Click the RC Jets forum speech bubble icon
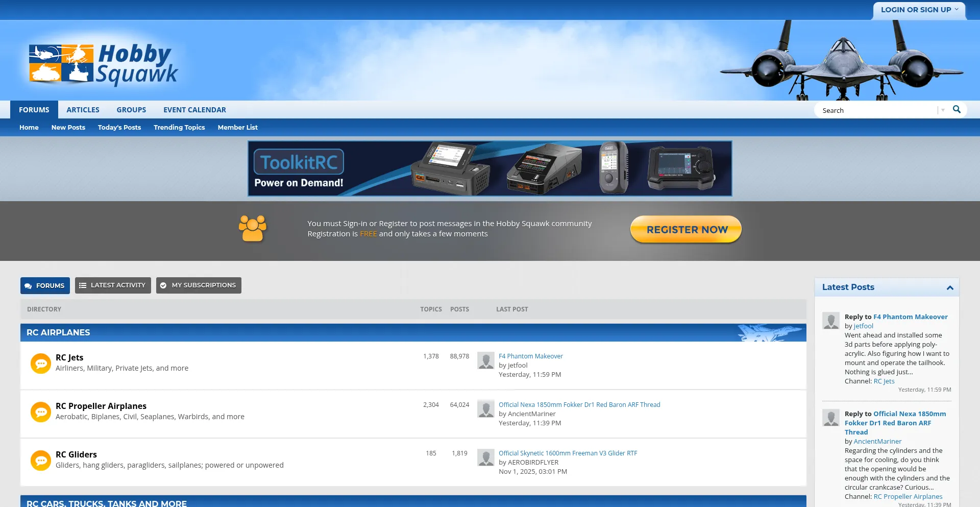The height and width of the screenshot is (507, 980). coord(40,364)
